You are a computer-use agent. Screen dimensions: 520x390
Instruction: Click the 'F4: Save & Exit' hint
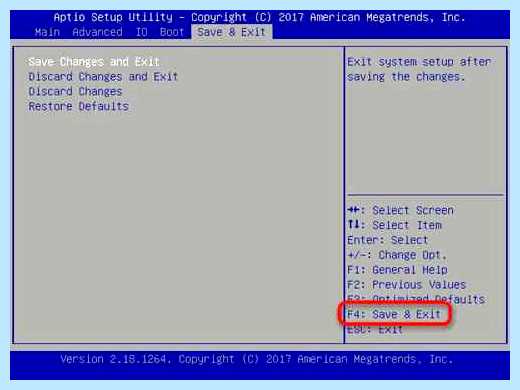[x=394, y=314]
